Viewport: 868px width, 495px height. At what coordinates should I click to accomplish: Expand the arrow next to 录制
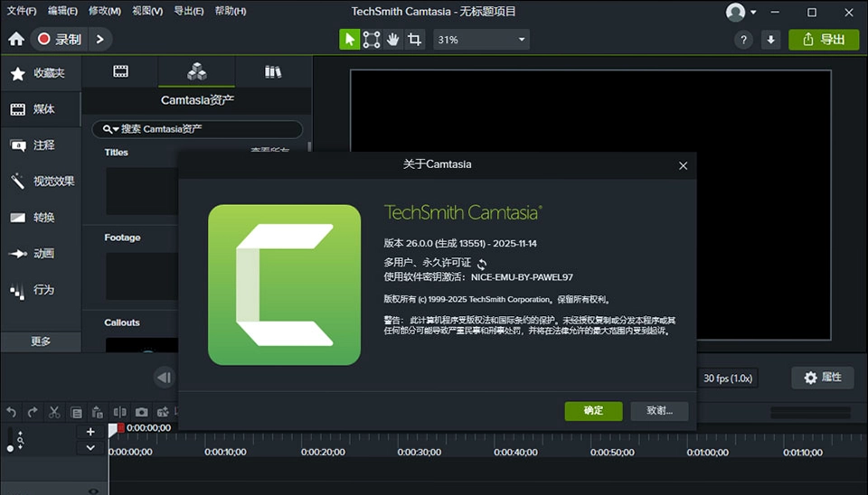point(100,39)
